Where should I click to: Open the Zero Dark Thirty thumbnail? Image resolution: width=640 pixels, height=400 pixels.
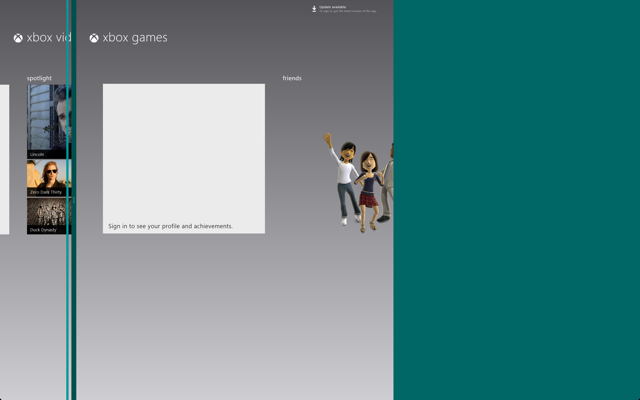tap(49, 178)
